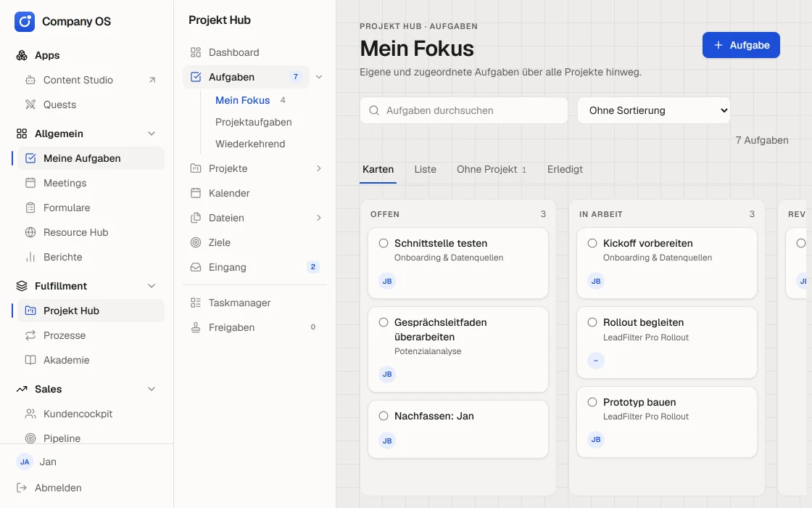This screenshot has height=508, width=812.
Task: Check off the Kickoff vorbereiten task
Action: pos(592,243)
